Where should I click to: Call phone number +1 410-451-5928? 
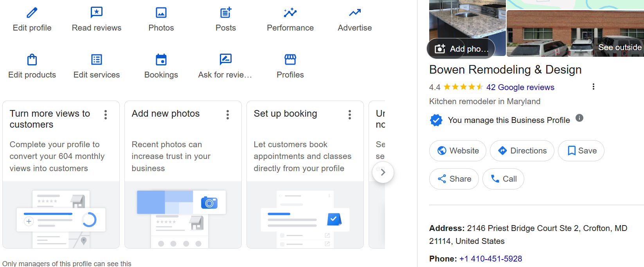click(x=491, y=259)
